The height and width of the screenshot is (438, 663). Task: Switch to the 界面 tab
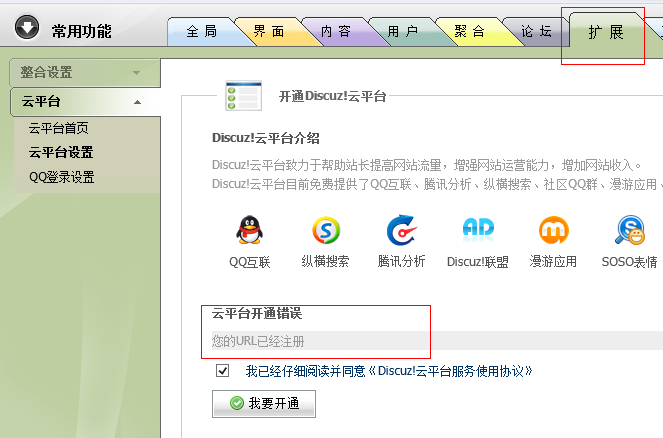269,31
